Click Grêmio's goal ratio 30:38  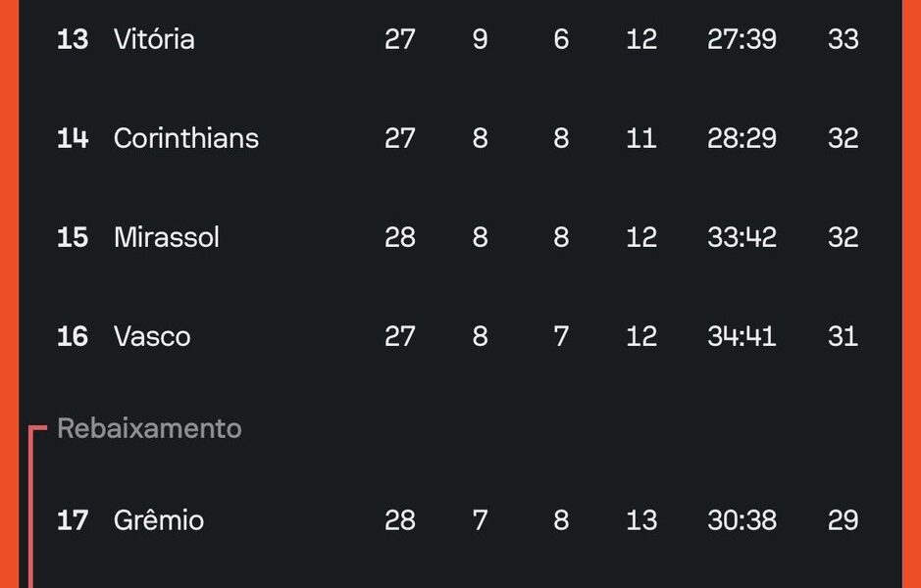(742, 520)
